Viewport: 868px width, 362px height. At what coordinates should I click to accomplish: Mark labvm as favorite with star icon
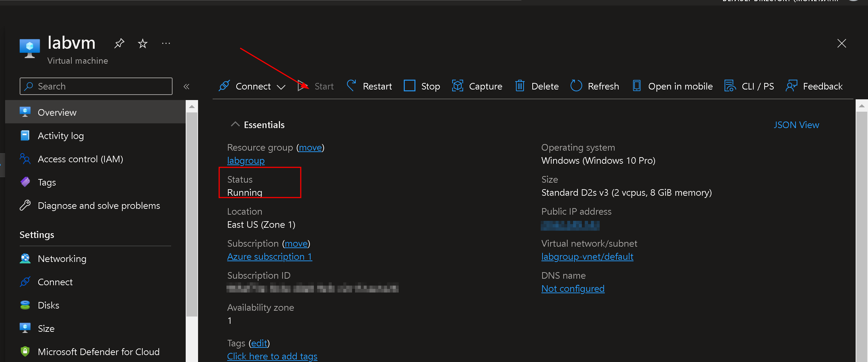[x=142, y=44]
